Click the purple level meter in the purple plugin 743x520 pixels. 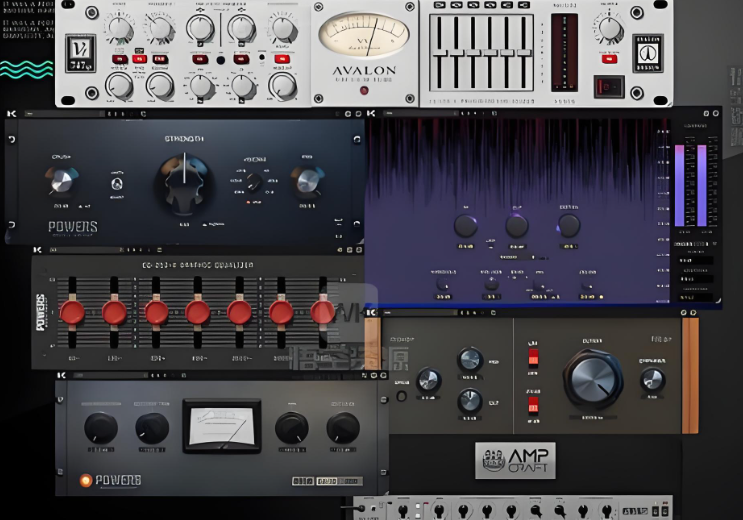point(691,185)
